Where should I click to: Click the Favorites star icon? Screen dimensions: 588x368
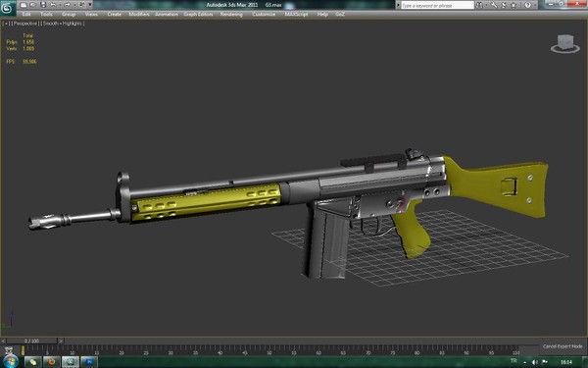click(x=514, y=5)
